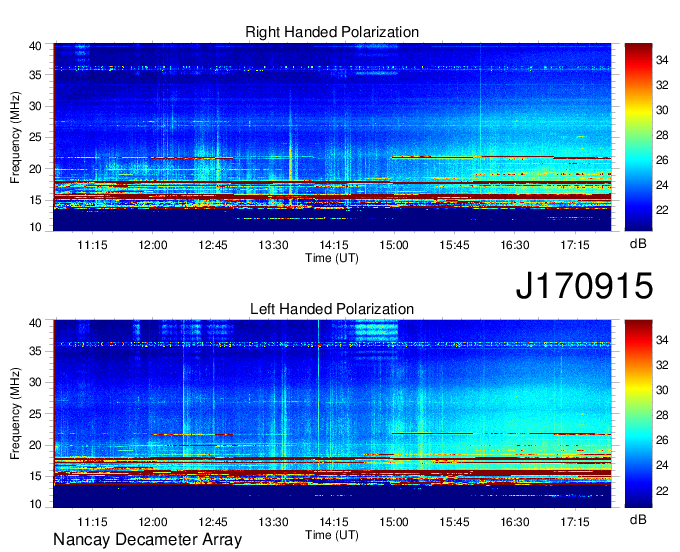
Task: Click the 28 dB mark on Right Handed colorbar
Action: tap(662, 135)
